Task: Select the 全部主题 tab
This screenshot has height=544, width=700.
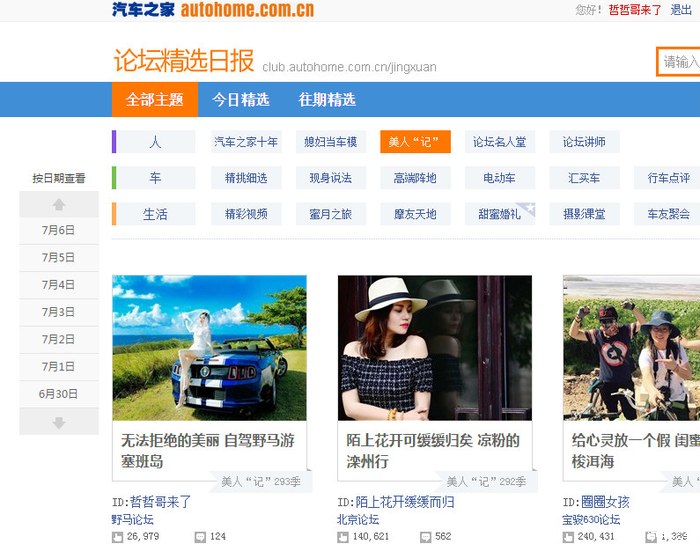Action: pos(154,100)
